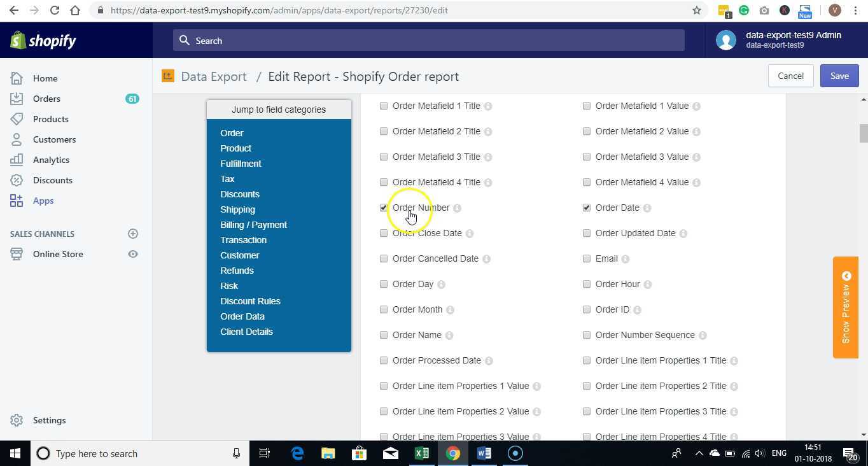Image resolution: width=868 pixels, height=466 pixels.
Task: Cancel editing the report
Action: [790, 76]
